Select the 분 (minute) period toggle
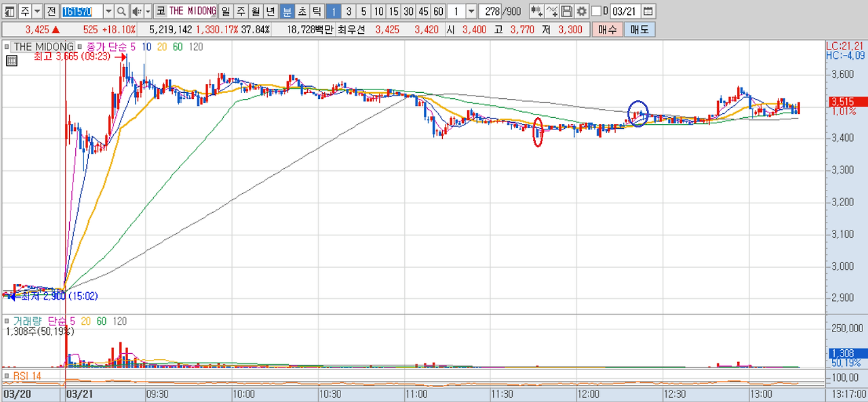 [286, 12]
